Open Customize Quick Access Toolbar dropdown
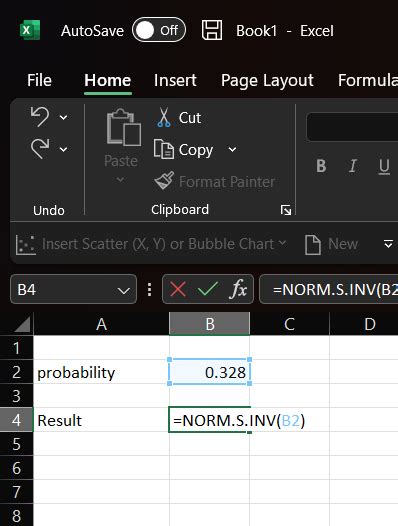This screenshot has width=398, height=526. pos(388,244)
